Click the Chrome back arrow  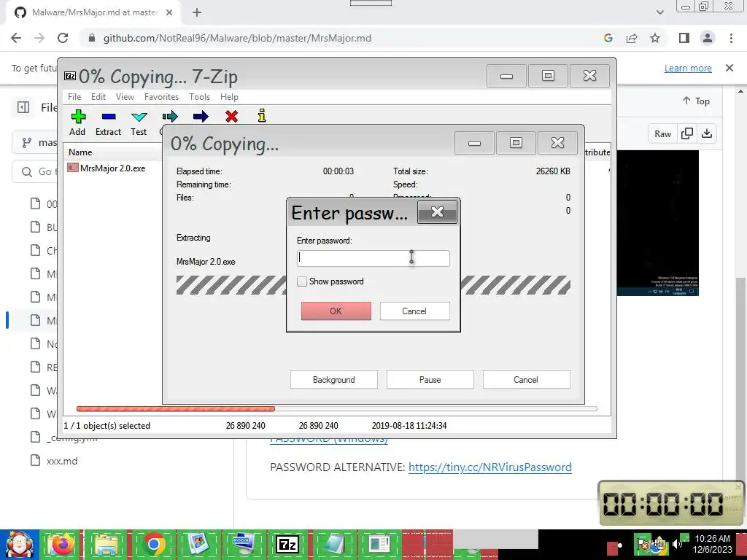tap(16, 38)
